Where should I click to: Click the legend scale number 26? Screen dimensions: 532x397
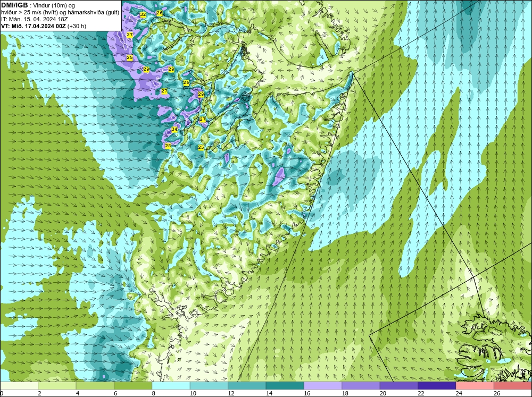click(497, 393)
